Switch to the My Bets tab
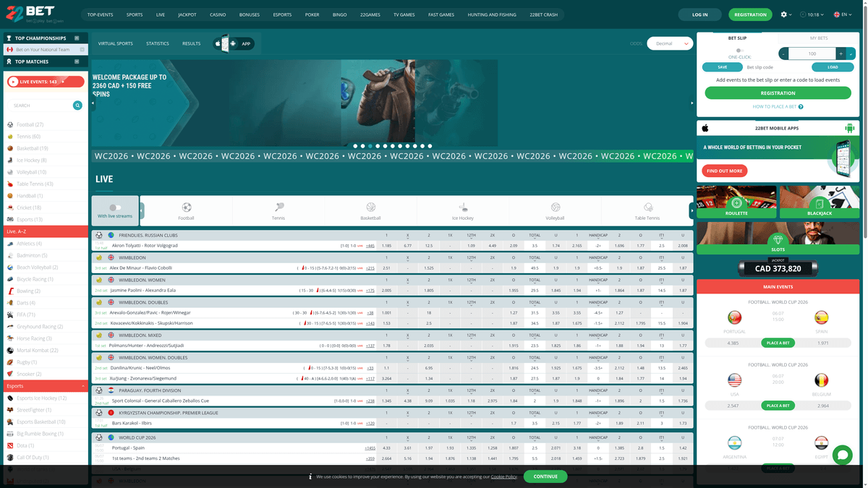 click(x=819, y=38)
